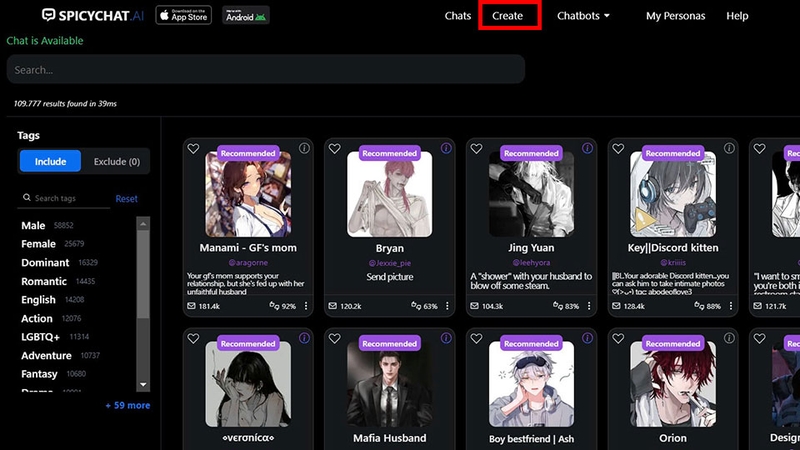Open My Personas page
The height and width of the screenshot is (450, 800).
(x=676, y=16)
